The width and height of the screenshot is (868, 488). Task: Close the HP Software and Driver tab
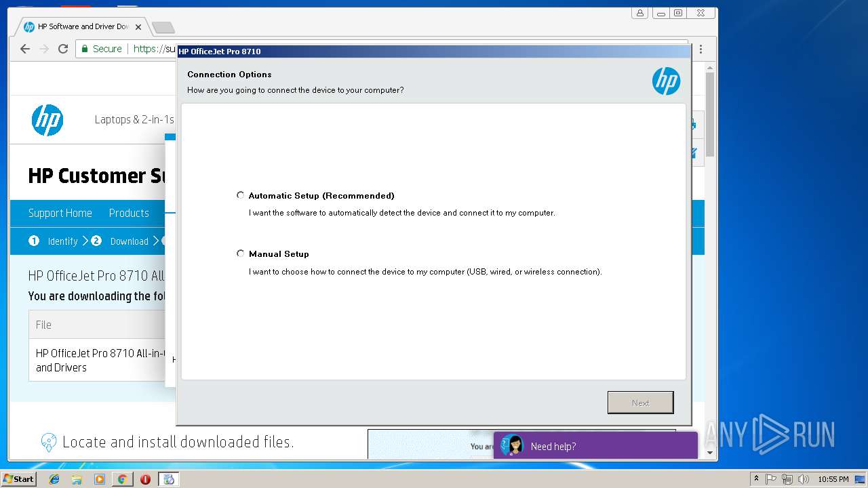(138, 27)
